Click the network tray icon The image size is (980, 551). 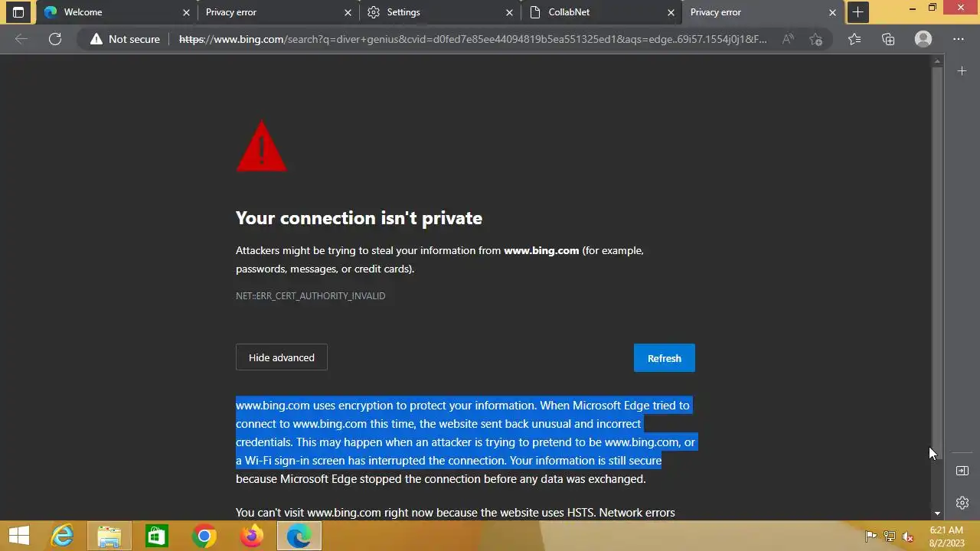click(890, 536)
